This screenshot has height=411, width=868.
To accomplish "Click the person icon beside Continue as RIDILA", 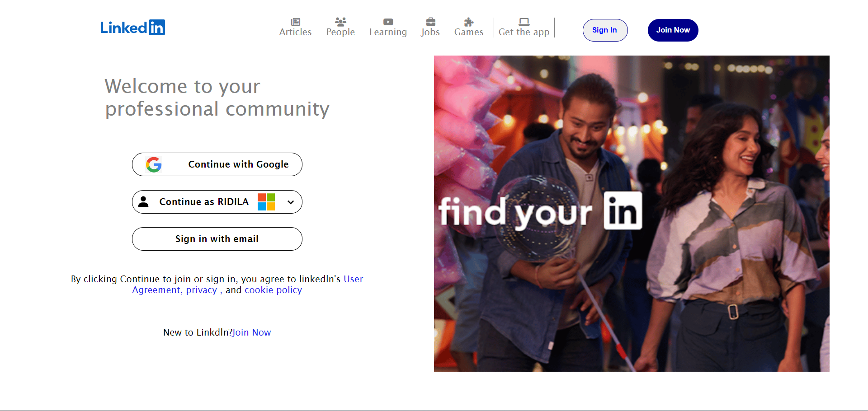I will point(144,202).
